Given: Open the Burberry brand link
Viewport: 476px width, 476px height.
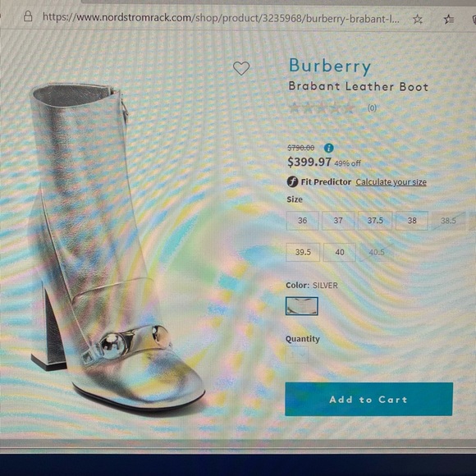Looking at the screenshot, I should click(x=330, y=66).
